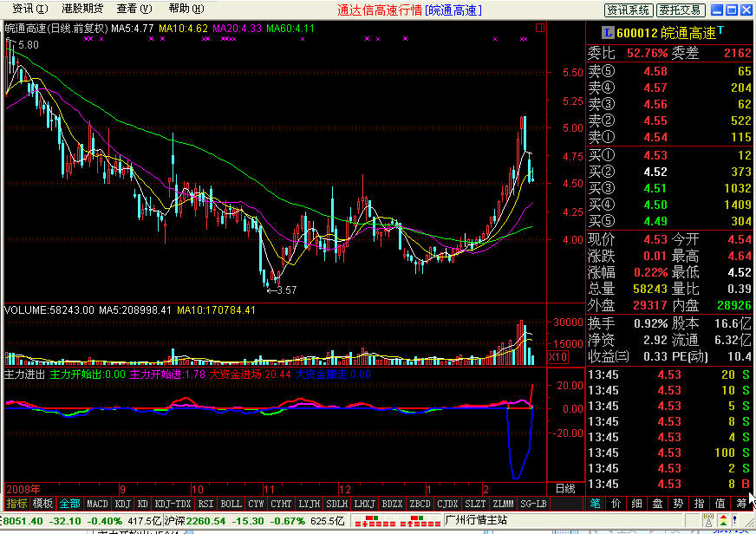The height and width of the screenshot is (534, 756).
Task: Minimize the 通达信 window
Action: tap(718, 10)
